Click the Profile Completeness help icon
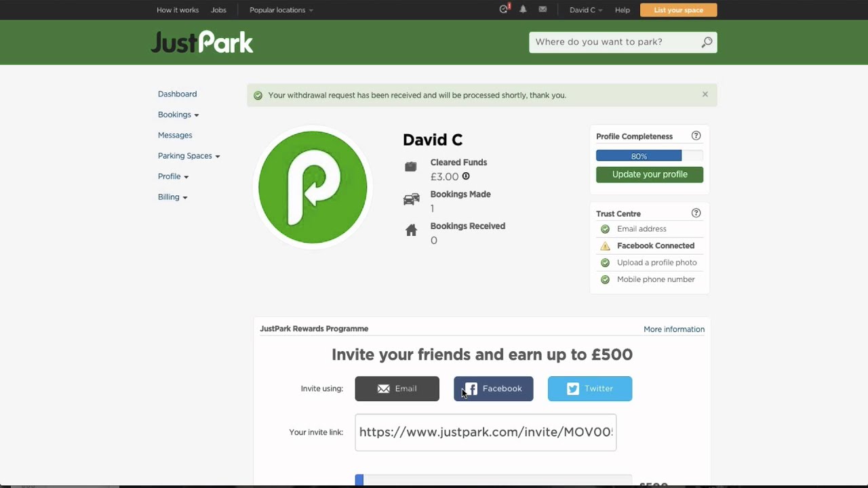 click(x=696, y=136)
